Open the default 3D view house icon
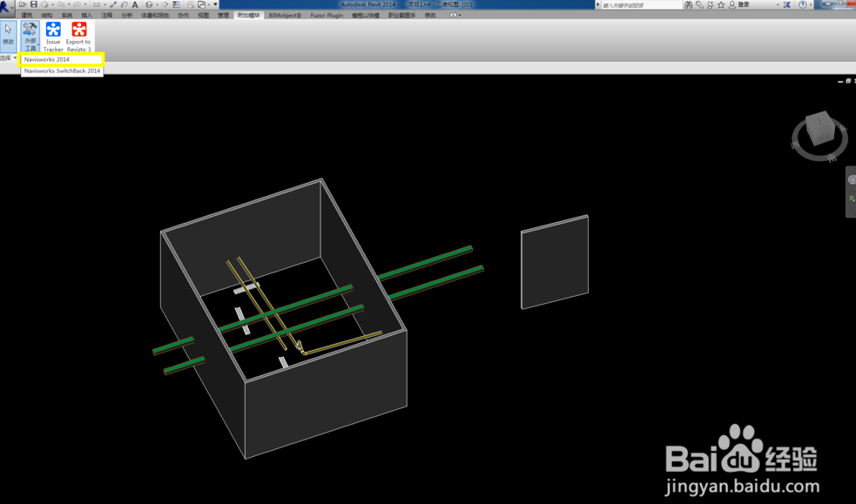 (149, 4)
